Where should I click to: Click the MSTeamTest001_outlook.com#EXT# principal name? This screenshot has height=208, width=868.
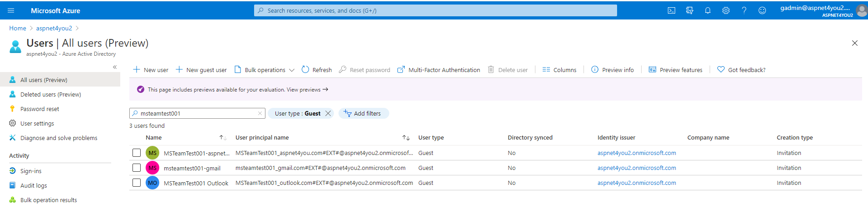[324, 183]
